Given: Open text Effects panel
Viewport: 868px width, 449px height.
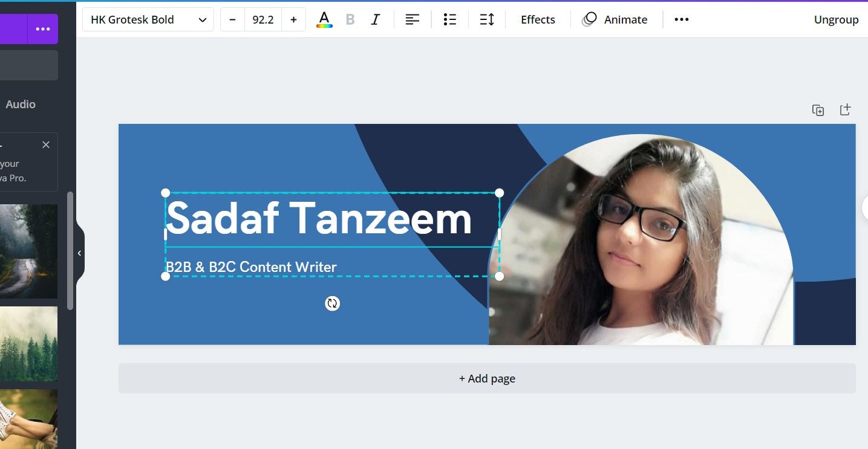Looking at the screenshot, I should (x=538, y=19).
